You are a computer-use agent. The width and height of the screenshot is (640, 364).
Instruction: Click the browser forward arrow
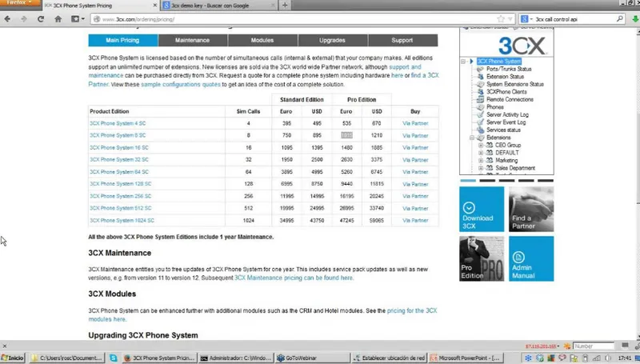pyautogui.click(x=24, y=18)
